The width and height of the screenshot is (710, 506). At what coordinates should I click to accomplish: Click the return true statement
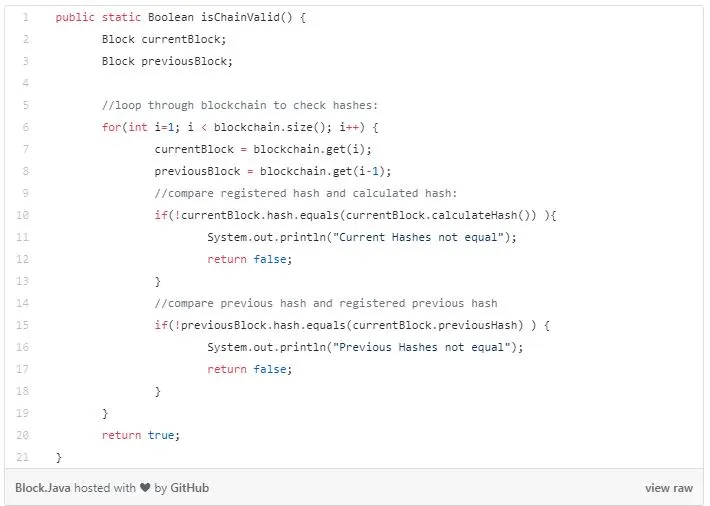tap(141, 435)
